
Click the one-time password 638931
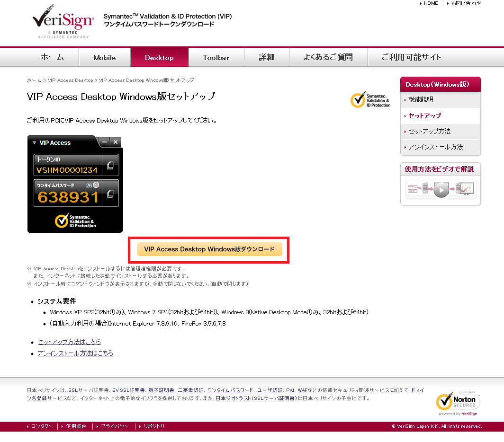(x=68, y=197)
